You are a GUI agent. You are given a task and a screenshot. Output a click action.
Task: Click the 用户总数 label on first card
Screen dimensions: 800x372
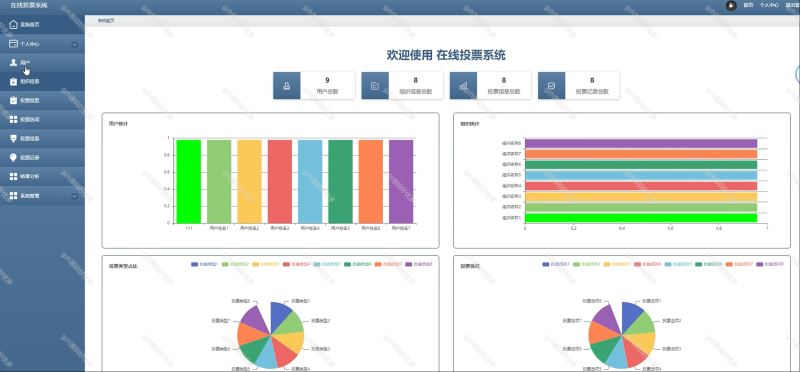328,92
